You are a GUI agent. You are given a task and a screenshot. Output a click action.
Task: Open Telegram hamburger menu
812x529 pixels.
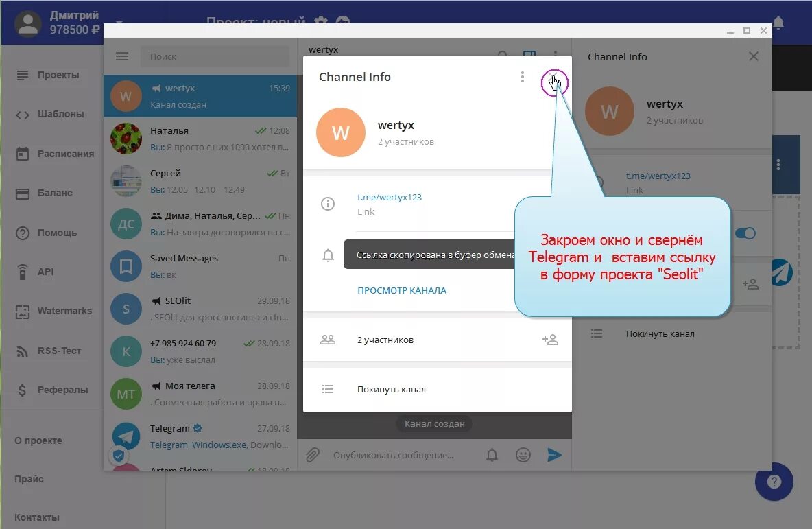122,56
